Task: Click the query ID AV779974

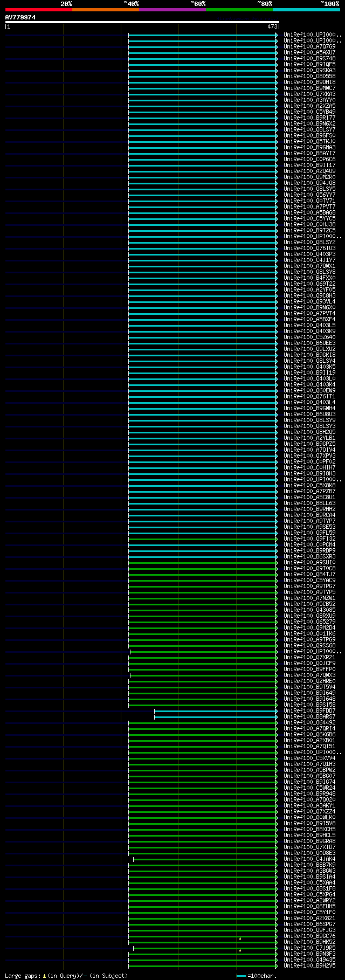Action: (x=20, y=17)
